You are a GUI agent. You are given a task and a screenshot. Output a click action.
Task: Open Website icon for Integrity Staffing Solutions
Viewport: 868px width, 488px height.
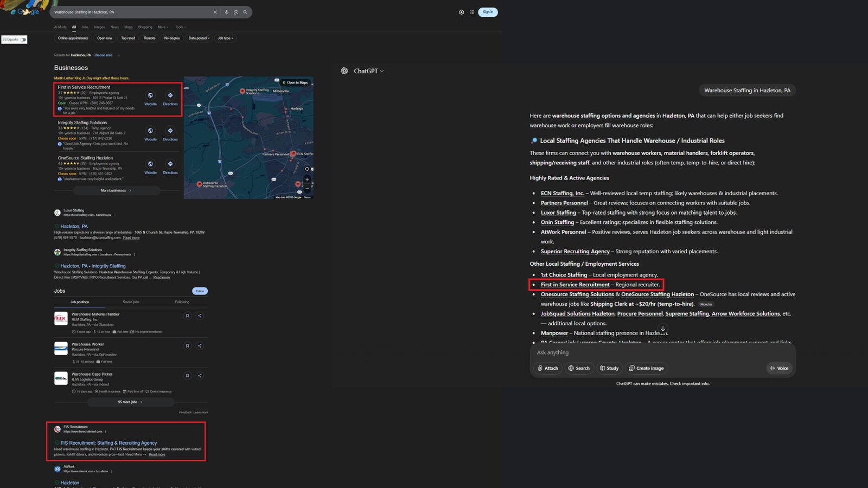click(x=150, y=131)
